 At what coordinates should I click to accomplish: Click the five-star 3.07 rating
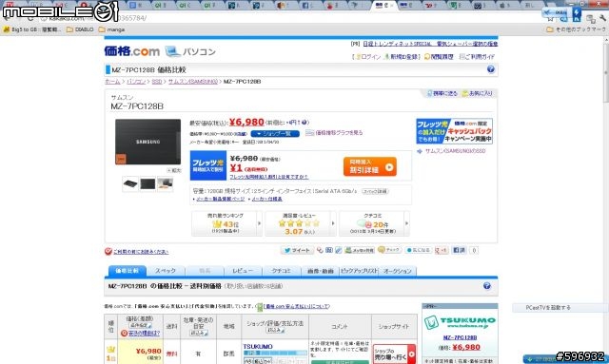299,223
